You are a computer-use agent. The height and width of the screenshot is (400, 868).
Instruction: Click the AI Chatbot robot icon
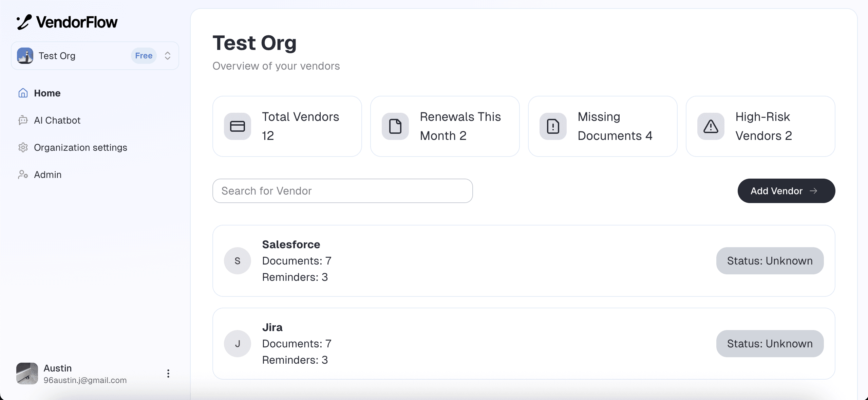[23, 120]
